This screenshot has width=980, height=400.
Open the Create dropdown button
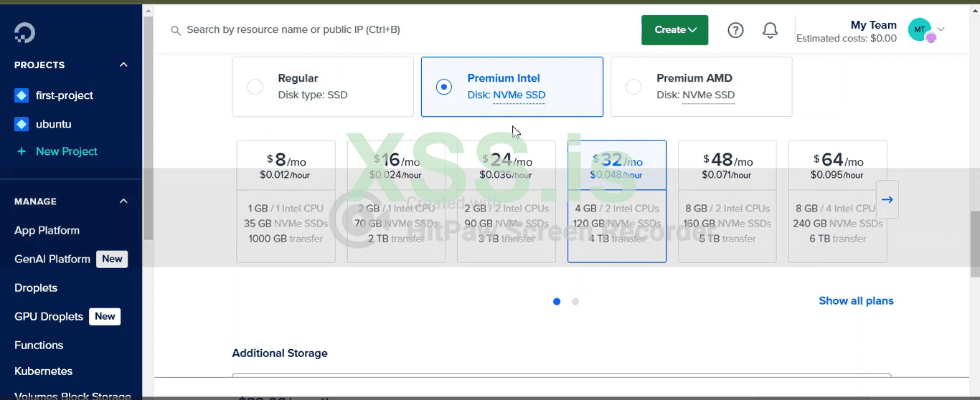675,30
